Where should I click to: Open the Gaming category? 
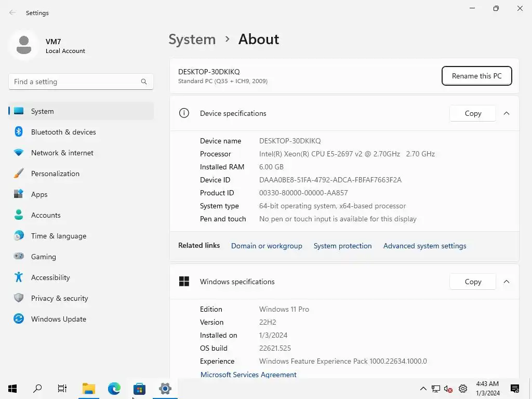tap(81, 257)
